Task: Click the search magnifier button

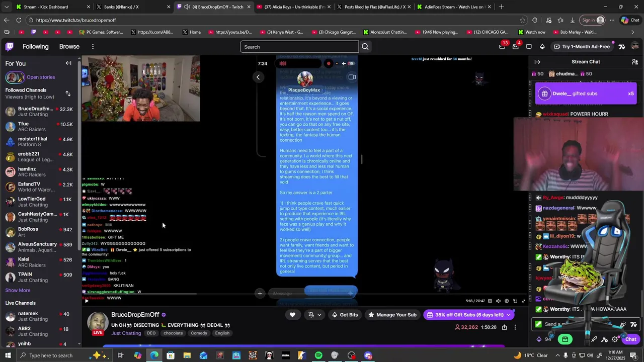Action: (365, 47)
